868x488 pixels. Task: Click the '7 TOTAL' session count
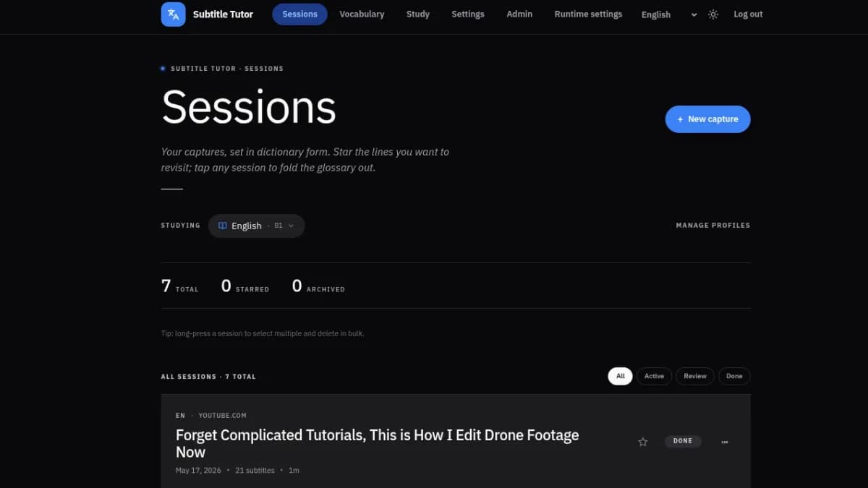[179, 286]
